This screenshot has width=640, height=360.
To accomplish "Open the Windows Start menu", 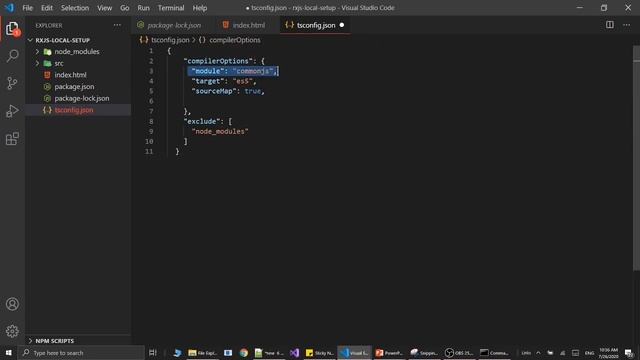I will tap(9, 353).
